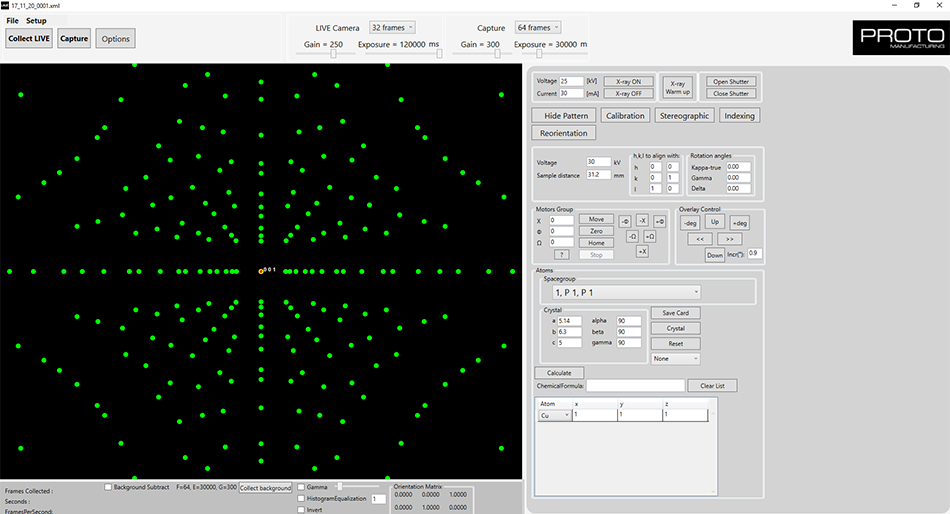Click the -X motor jog button
Viewport: 950px width, 514px height.
coord(642,221)
